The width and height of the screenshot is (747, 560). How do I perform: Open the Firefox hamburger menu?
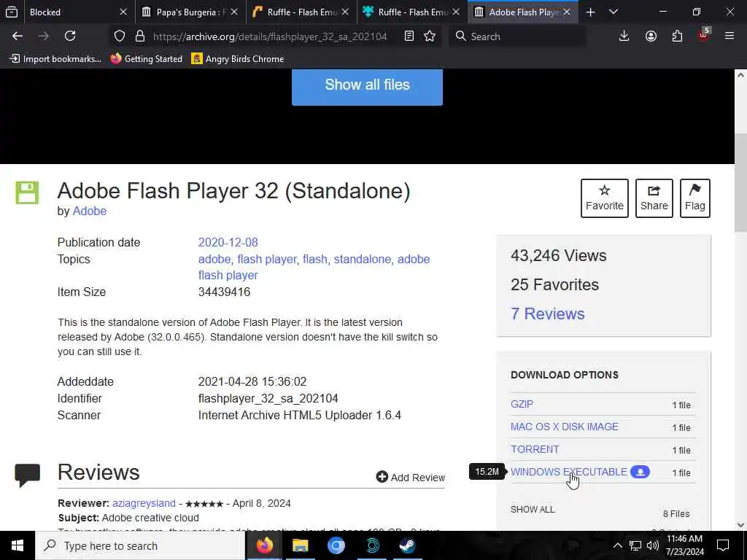pos(729,36)
